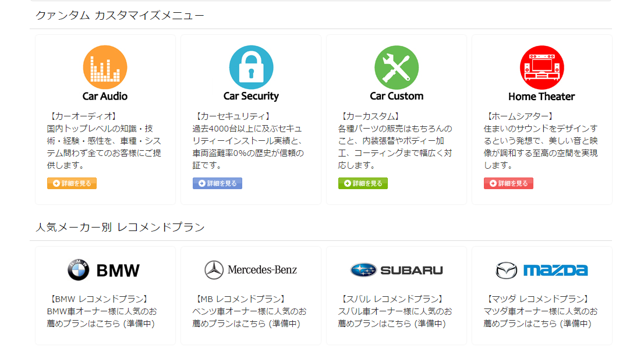Click the green Car Custom wrench icon
Viewport: 644px width, 355px height.
pyautogui.click(x=397, y=68)
